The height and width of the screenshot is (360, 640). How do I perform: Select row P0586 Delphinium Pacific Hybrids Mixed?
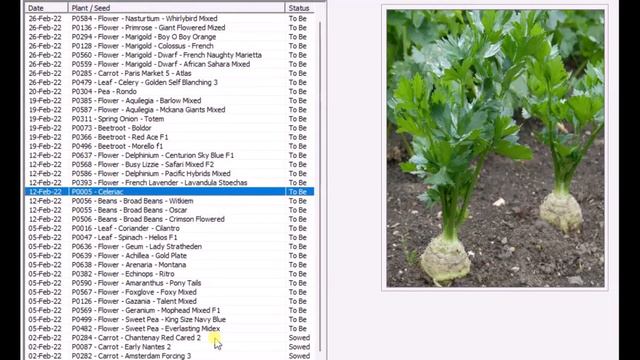[x=169, y=173]
